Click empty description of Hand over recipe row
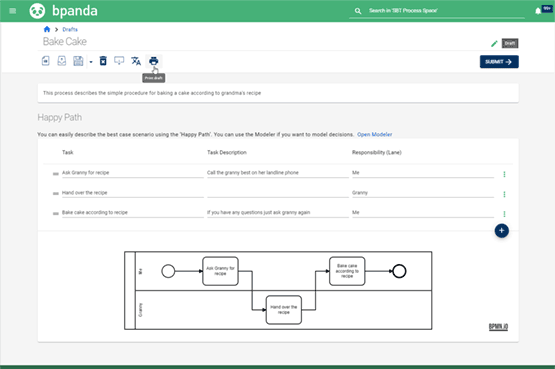The width and height of the screenshot is (555, 369). coord(278,192)
